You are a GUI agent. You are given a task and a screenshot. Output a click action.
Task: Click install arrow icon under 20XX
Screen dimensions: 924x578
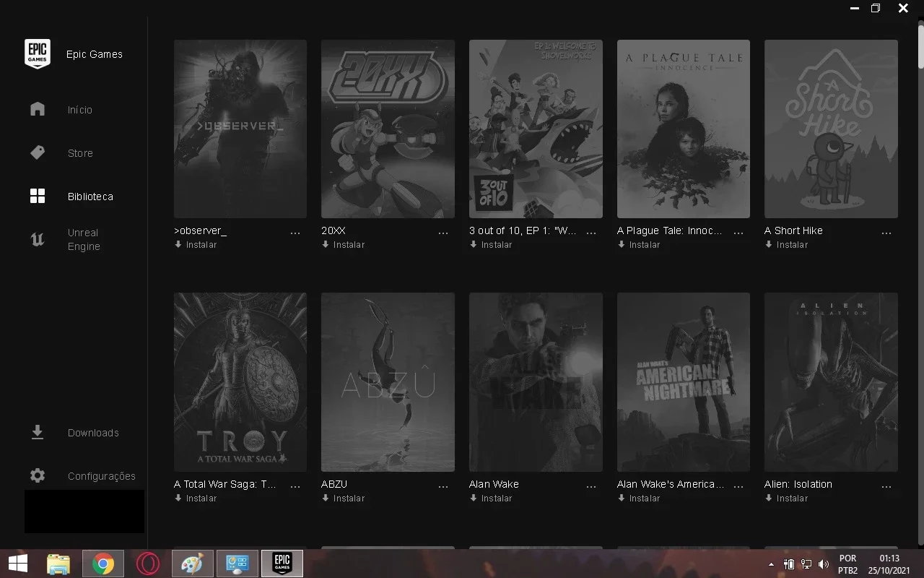(x=326, y=245)
